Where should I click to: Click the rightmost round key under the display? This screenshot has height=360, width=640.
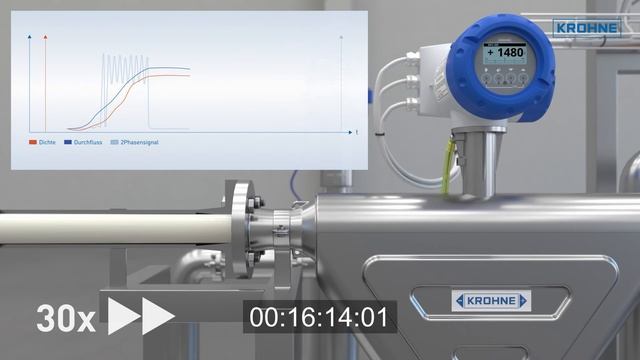[523, 79]
